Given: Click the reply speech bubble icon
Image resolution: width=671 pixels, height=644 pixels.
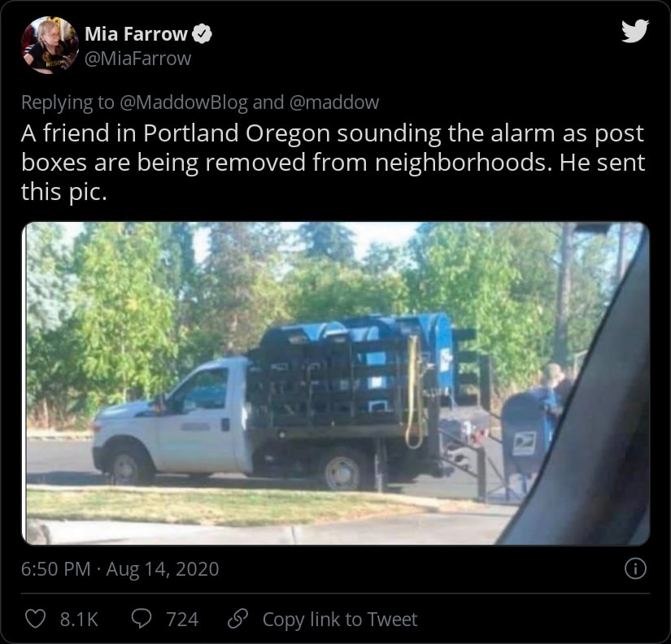Looking at the screenshot, I should 141,619.
